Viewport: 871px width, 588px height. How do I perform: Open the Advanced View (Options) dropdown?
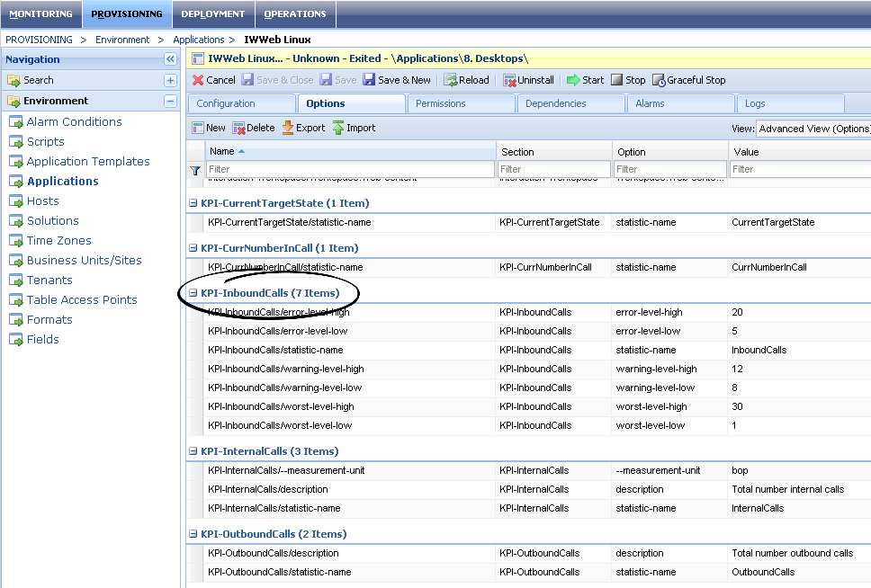813,129
